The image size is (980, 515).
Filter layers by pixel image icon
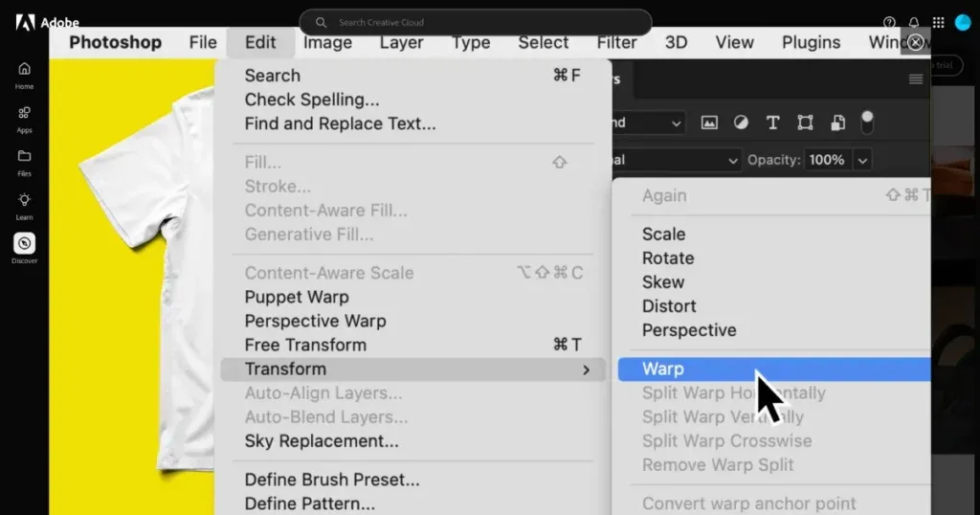coord(709,123)
